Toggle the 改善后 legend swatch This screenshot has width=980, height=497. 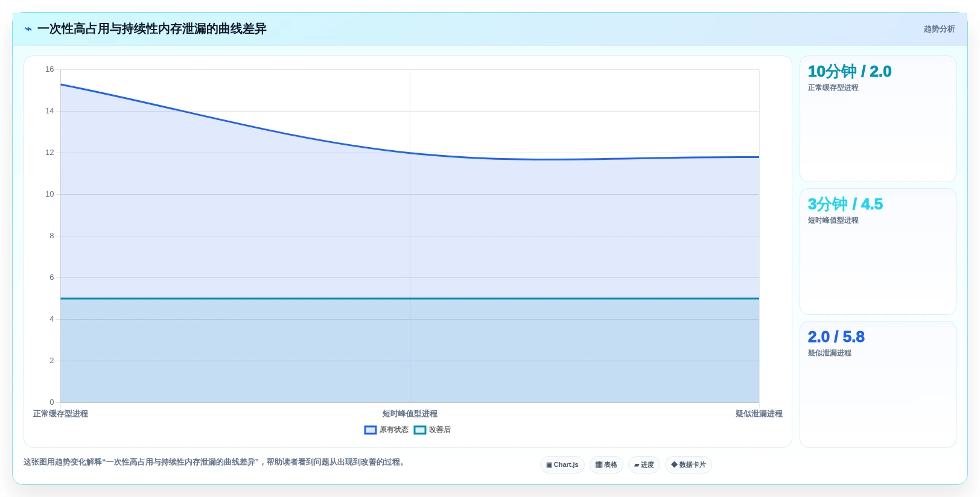point(420,430)
